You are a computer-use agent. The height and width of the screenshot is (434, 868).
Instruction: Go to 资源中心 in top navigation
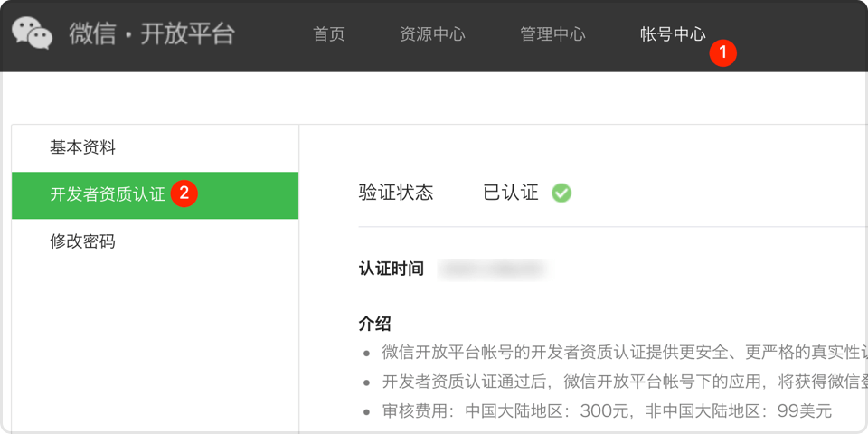click(x=431, y=34)
